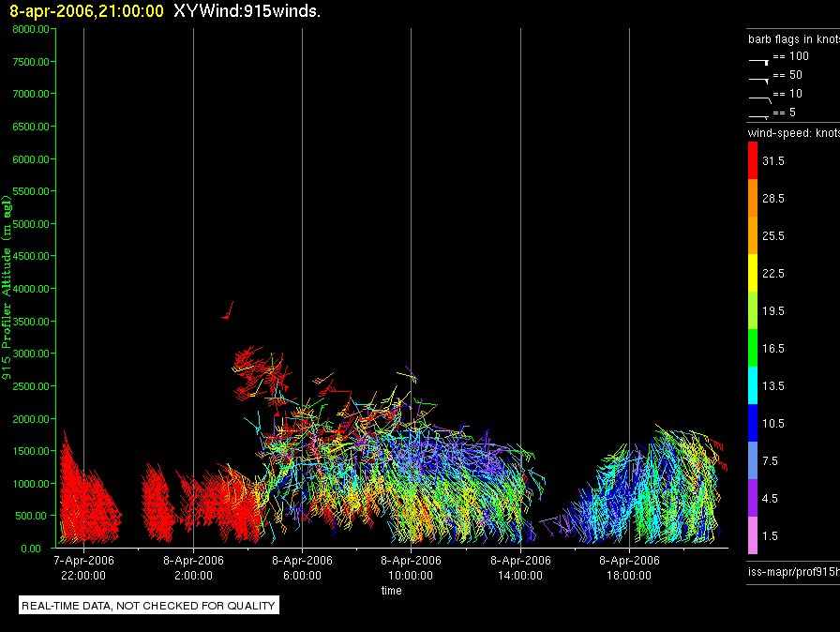Click the 7500.00 altitude tick label

[31, 62]
